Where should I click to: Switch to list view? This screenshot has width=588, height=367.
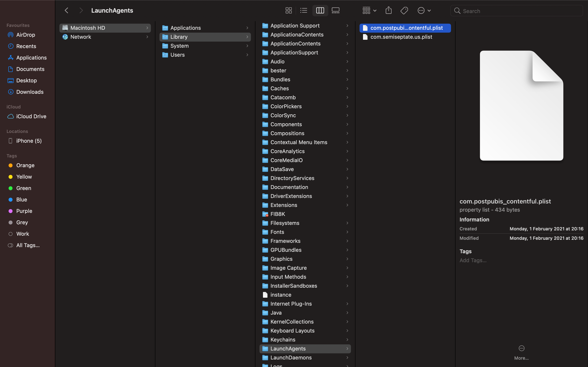[304, 10]
